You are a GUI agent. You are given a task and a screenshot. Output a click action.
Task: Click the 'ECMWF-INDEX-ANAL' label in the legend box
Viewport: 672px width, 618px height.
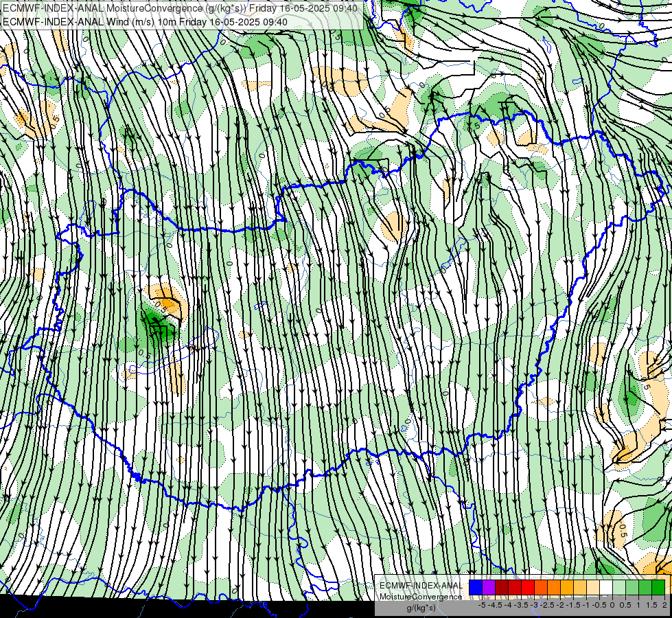click(421, 586)
